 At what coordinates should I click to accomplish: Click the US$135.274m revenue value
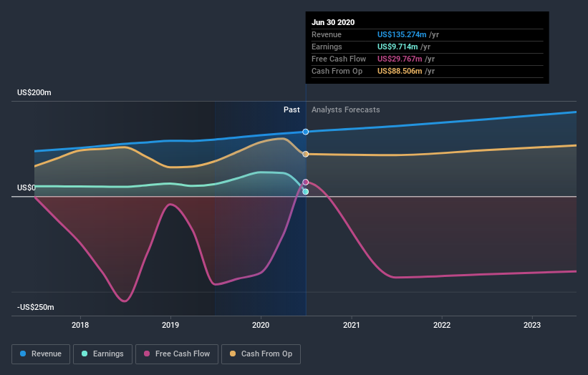coord(402,34)
